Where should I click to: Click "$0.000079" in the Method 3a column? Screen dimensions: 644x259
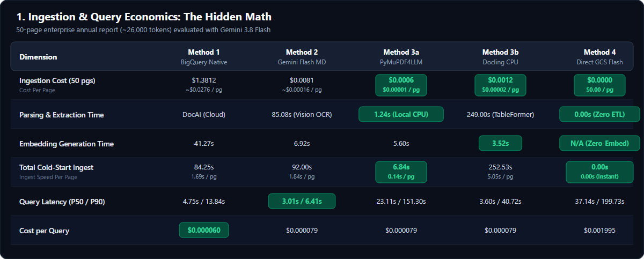[401, 231]
